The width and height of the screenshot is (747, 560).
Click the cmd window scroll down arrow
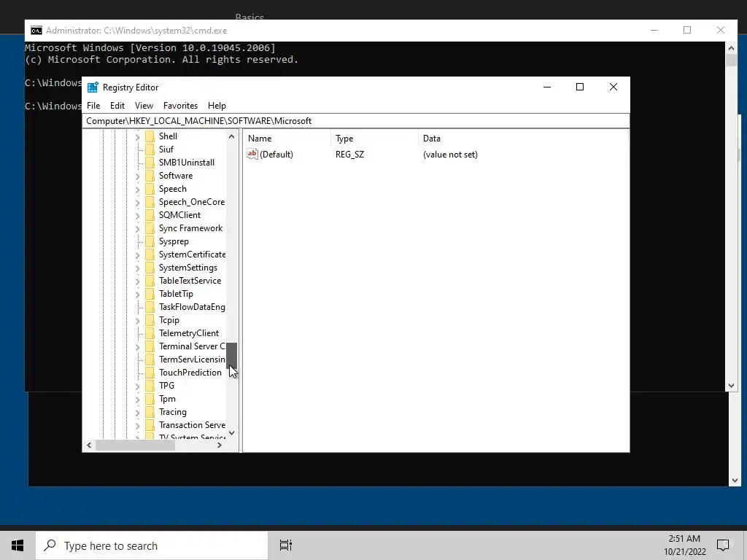tap(731, 386)
